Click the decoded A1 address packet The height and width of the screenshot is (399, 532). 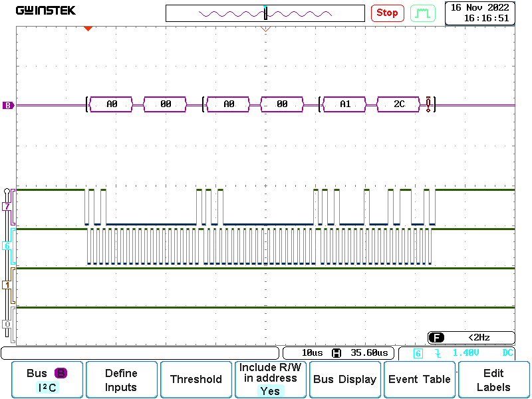(x=344, y=104)
